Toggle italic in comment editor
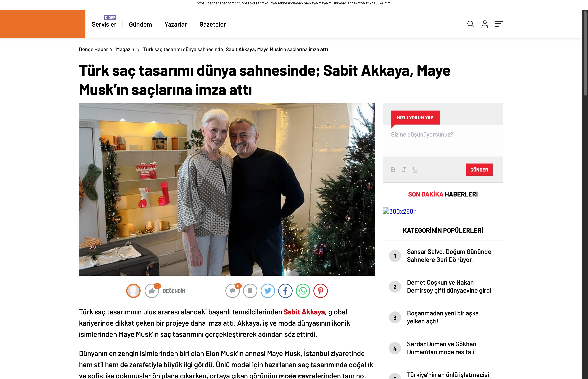This screenshot has width=588, height=379. 404,170
